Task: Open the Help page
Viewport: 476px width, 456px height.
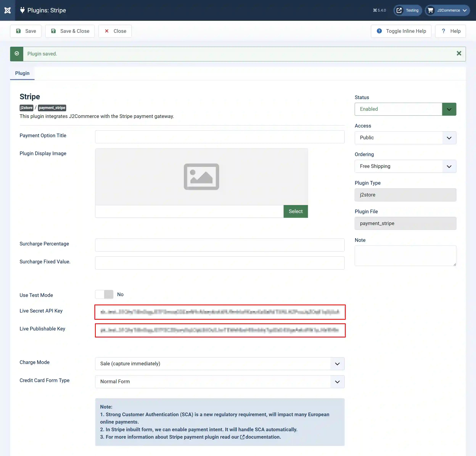Action: (450, 31)
